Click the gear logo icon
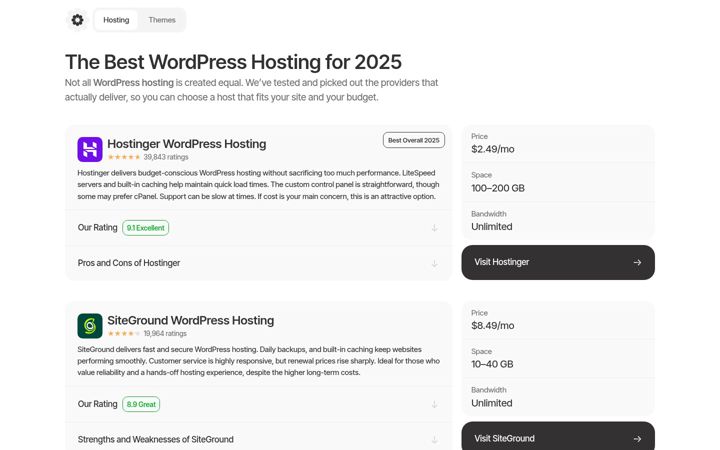The width and height of the screenshot is (720, 450). pyautogui.click(x=77, y=20)
